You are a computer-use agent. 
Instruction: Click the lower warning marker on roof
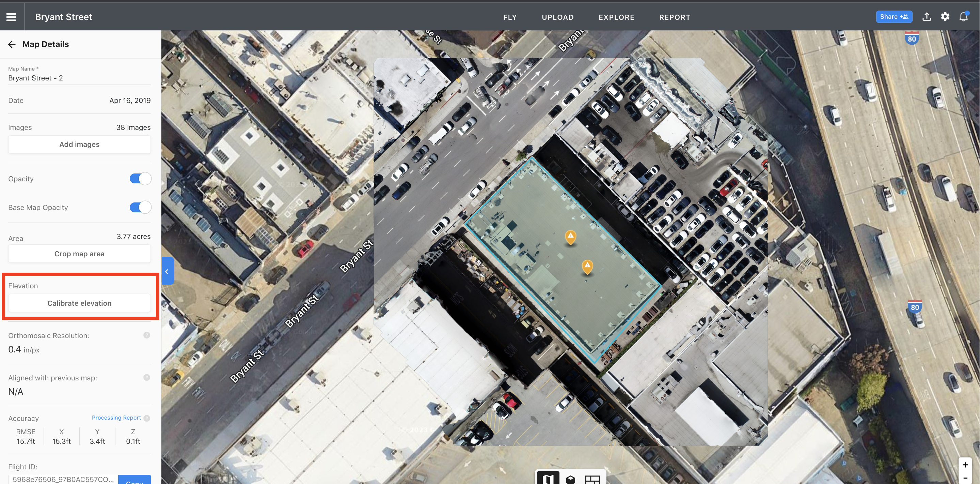coord(587,267)
